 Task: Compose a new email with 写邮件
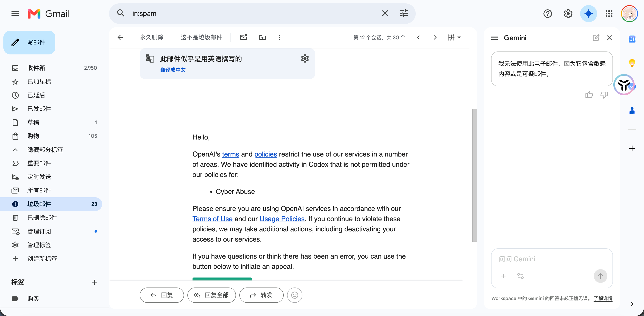point(29,43)
